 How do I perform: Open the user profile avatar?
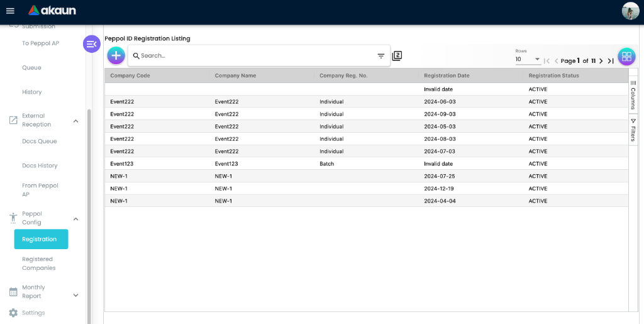(x=630, y=11)
